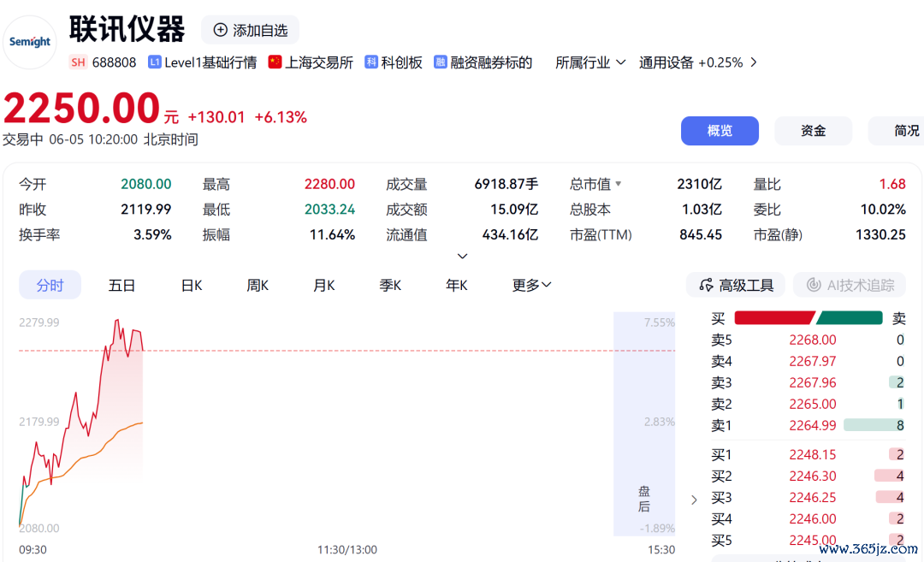Viewport: 924px width, 562px height.
Task: Click the current price 2250.00
Action: coord(82,108)
